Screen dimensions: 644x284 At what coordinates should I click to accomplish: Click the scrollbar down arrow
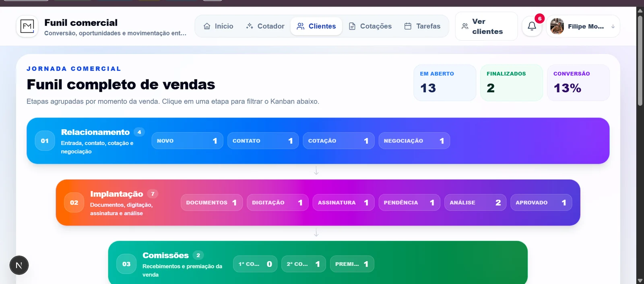pyautogui.click(x=640, y=280)
